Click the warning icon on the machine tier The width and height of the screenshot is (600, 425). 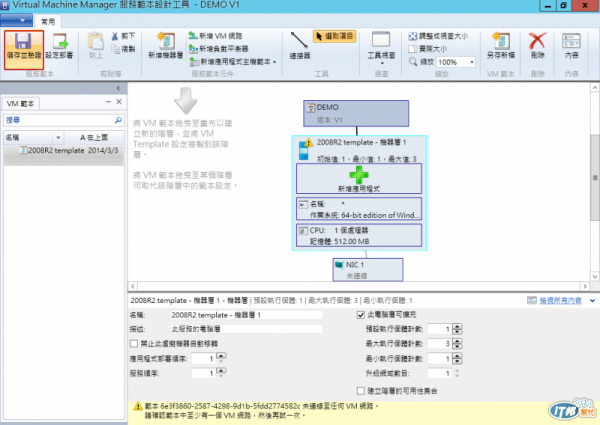[308, 142]
